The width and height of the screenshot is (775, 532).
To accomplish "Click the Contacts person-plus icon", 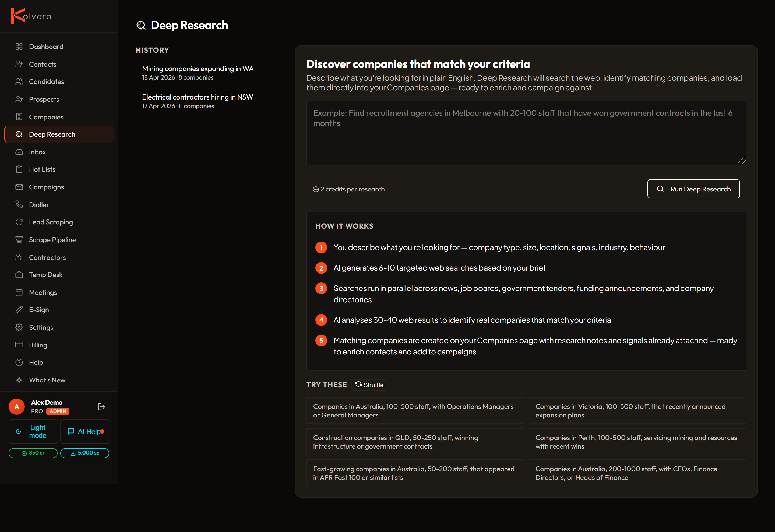I will (x=19, y=64).
